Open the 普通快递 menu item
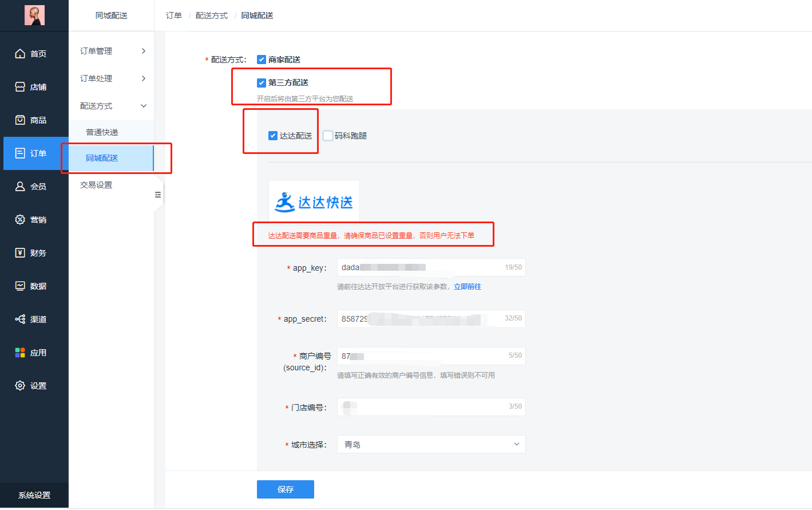The height and width of the screenshot is (510, 812). click(x=112, y=132)
